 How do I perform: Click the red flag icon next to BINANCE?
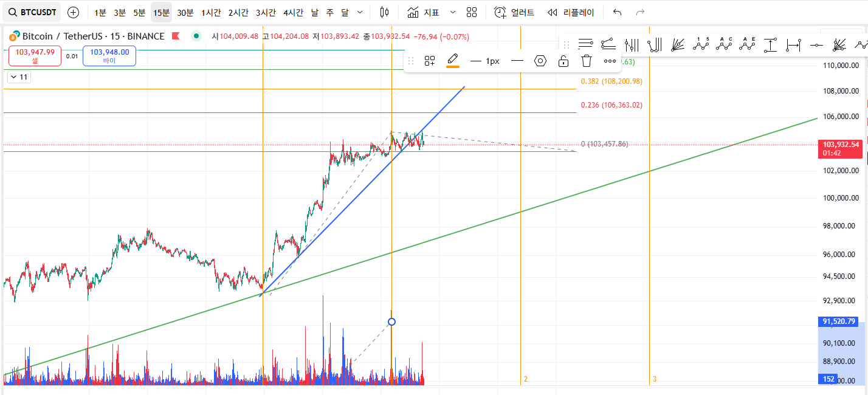176,36
